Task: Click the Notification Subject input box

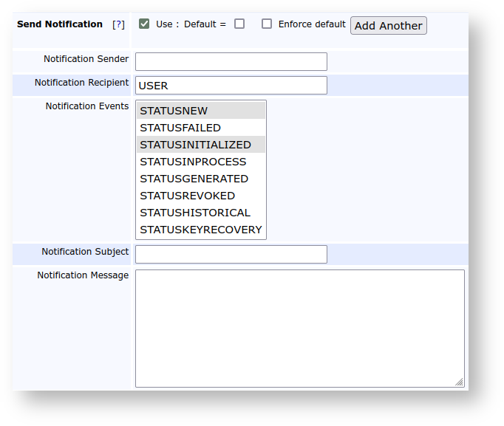Action: [231, 254]
